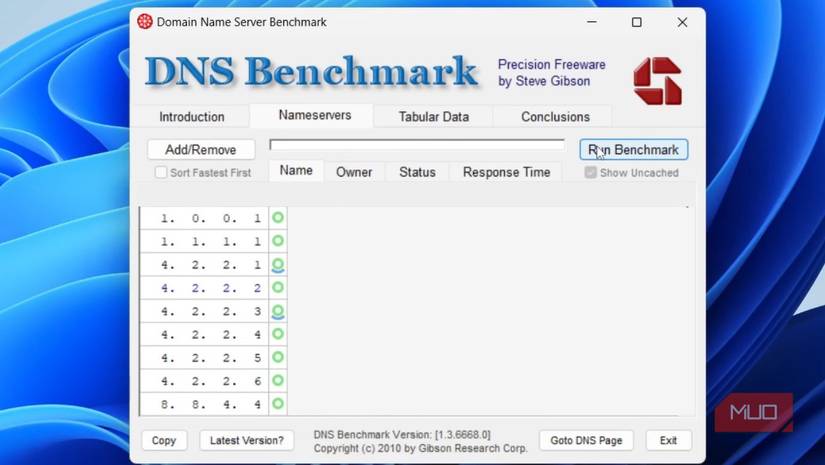Select the Name sub-tab

296,170
